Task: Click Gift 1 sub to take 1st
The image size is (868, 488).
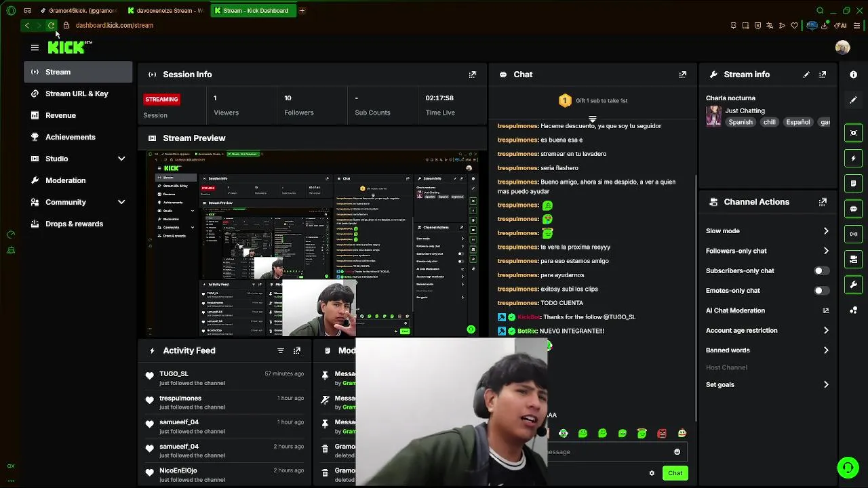Action: pyautogui.click(x=593, y=100)
